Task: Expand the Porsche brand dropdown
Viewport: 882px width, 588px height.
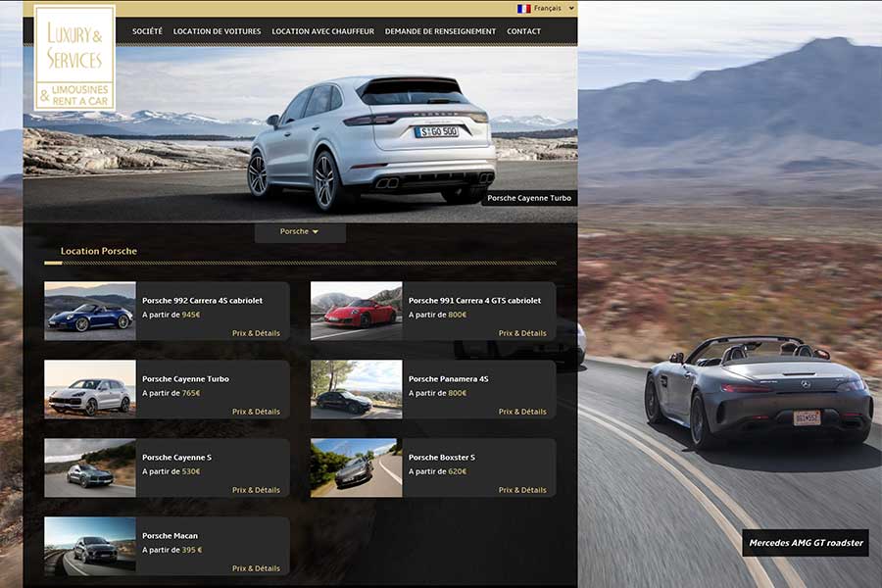Action: click(300, 232)
